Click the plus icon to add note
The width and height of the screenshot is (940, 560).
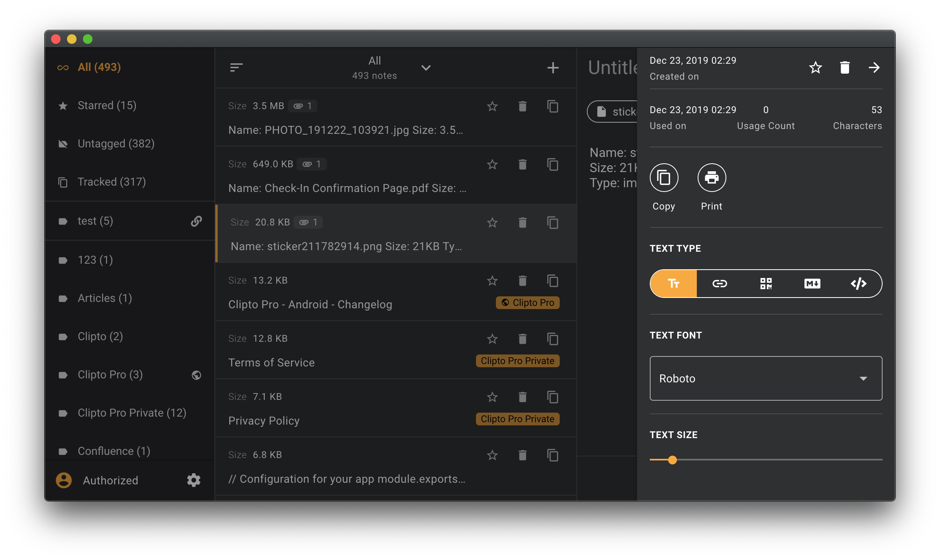tap(553, 68)
